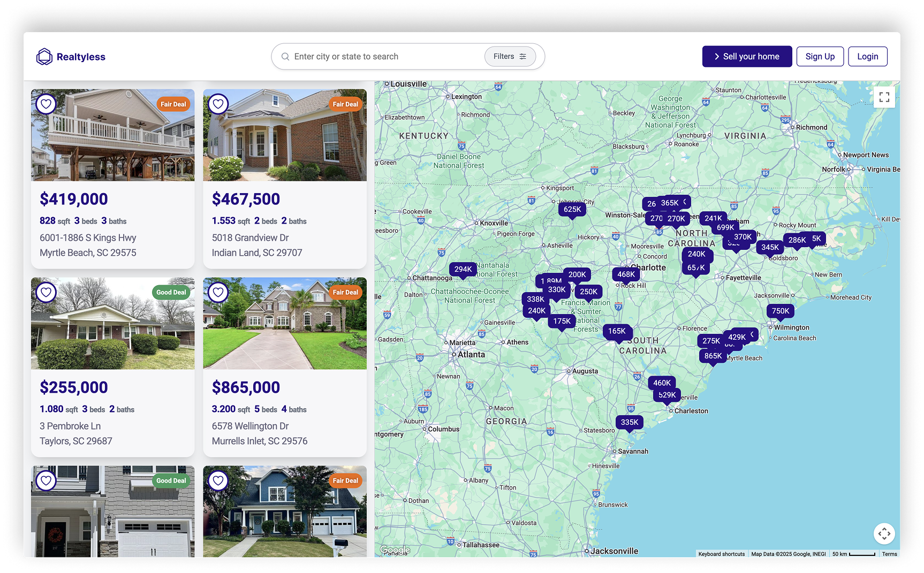924x573 pixels.
Task: Click the Sell your home button
Action: [747, 57]
